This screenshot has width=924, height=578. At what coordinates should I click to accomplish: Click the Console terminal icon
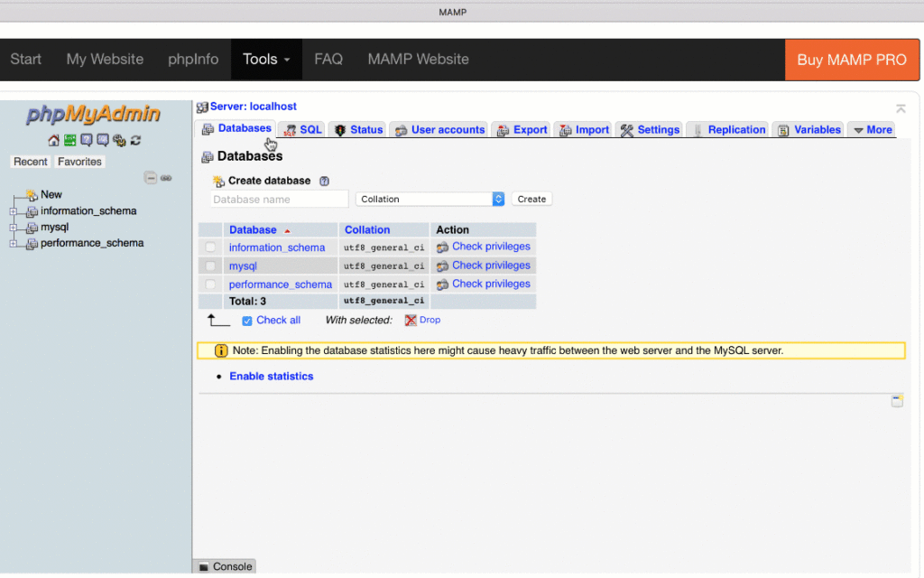click(x=204, y=567)
